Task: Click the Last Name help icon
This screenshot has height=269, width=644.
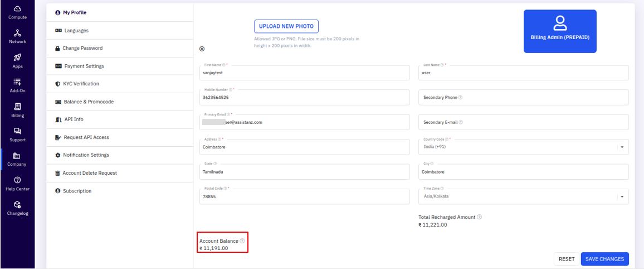Action: 442,65
